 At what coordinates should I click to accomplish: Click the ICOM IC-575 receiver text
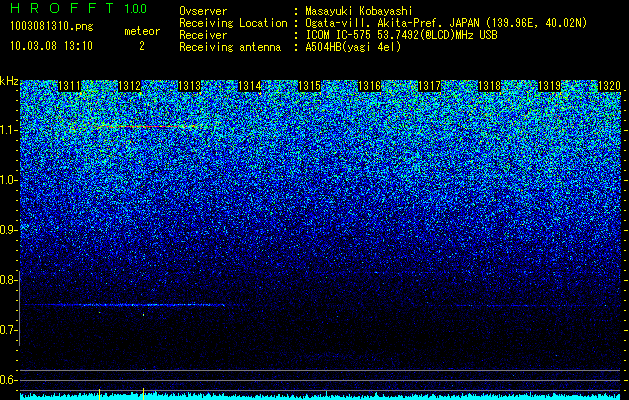coord(401,35)
